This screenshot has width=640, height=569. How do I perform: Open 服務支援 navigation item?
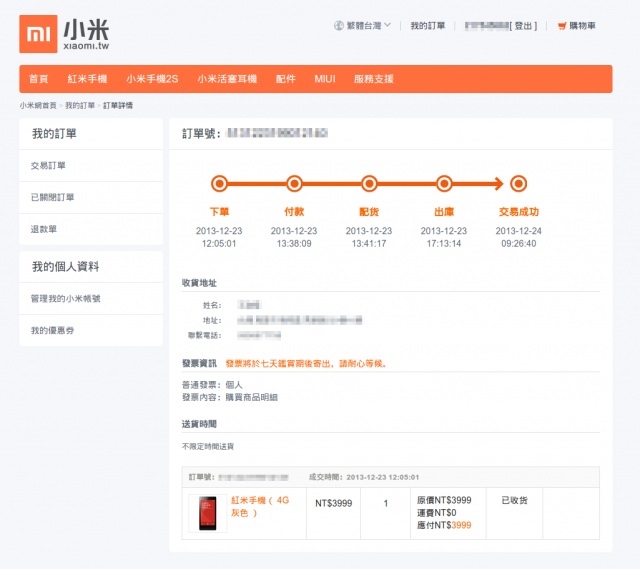pyautogui.click(x=373, y=79)
